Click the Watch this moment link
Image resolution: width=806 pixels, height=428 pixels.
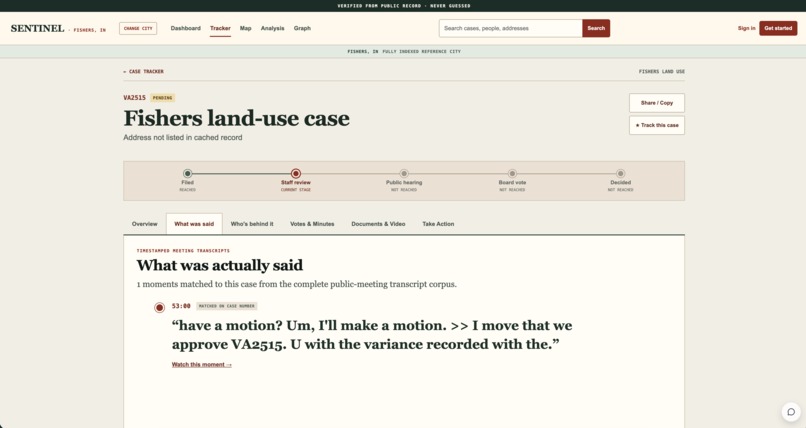(202, 365)
